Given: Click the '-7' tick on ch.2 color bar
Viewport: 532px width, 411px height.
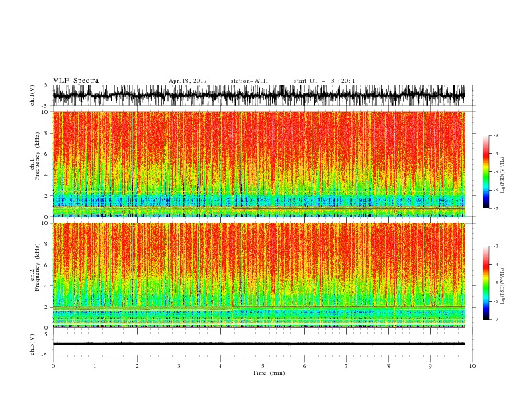Looking at the screenshot, I should pos(495,320).
